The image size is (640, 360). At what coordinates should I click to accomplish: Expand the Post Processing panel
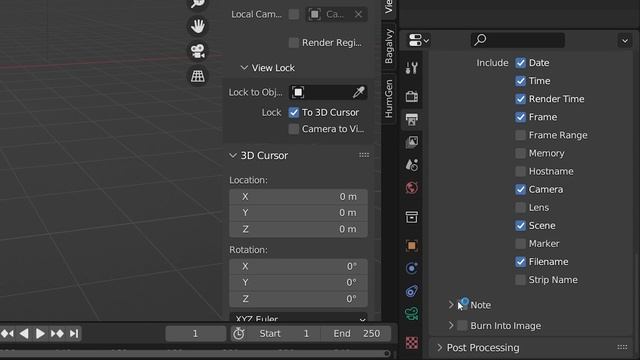coord(439,348)
